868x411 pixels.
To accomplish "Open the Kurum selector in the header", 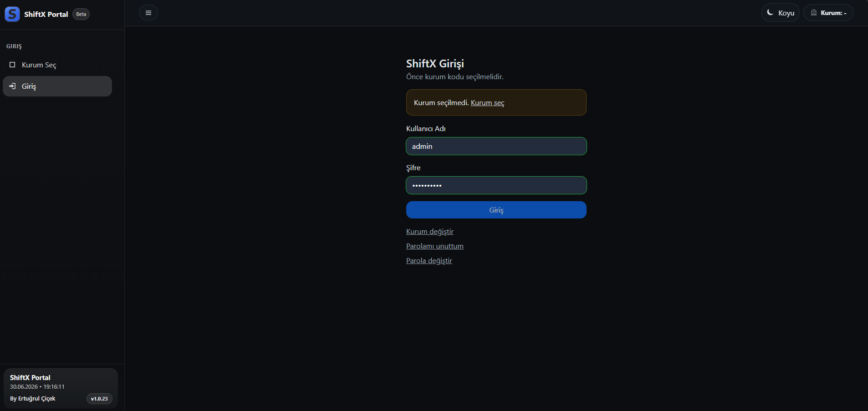I will click(x=828, y=13).
